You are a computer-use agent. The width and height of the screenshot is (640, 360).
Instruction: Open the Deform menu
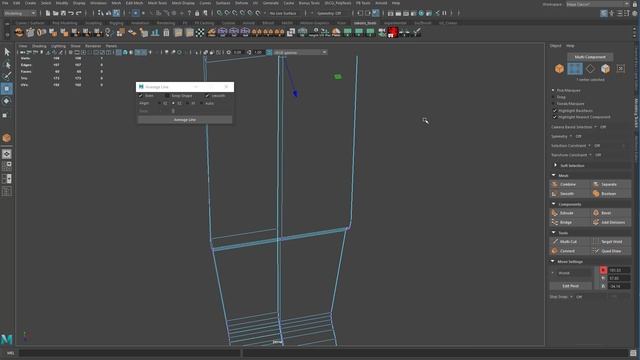tap(241, 3)
